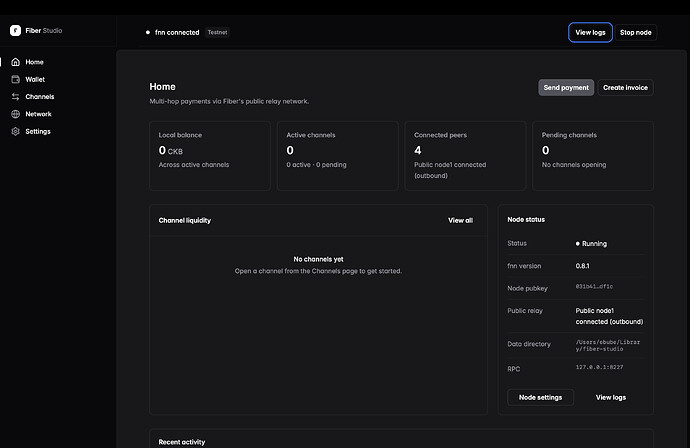690x448 pixels.
Task: Click the "Across active channels" text
Action: [194, 165]
